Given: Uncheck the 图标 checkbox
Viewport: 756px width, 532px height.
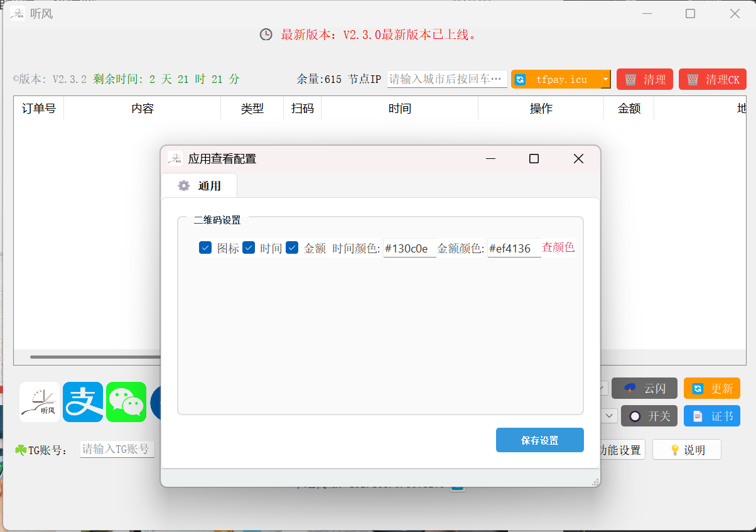Looking at the screenshot, I should (205, 248).
